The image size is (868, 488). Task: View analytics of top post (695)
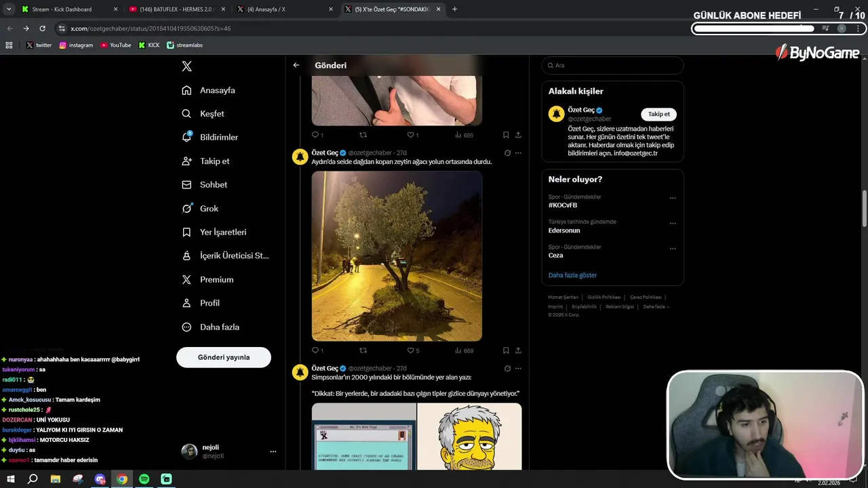tap(463, 135)
